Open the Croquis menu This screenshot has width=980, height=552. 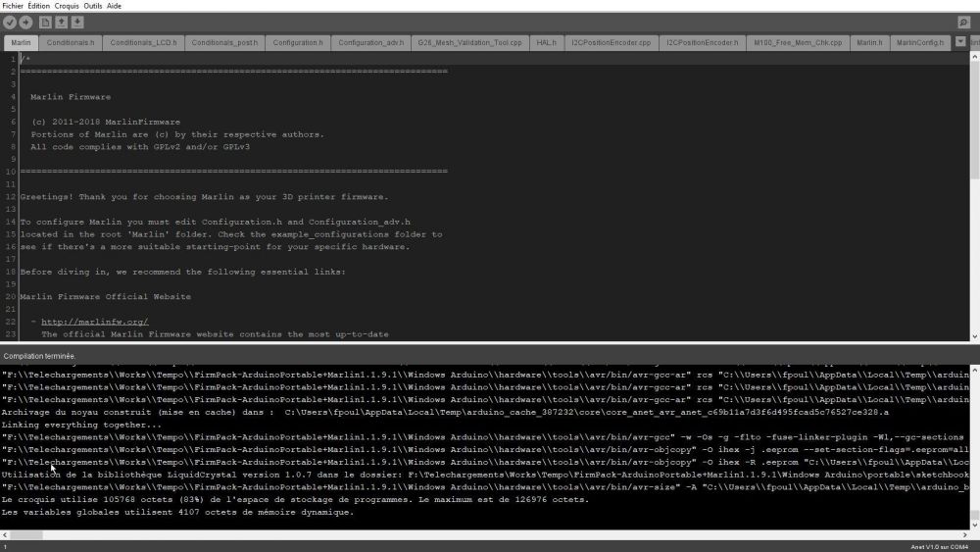[67, 6]
